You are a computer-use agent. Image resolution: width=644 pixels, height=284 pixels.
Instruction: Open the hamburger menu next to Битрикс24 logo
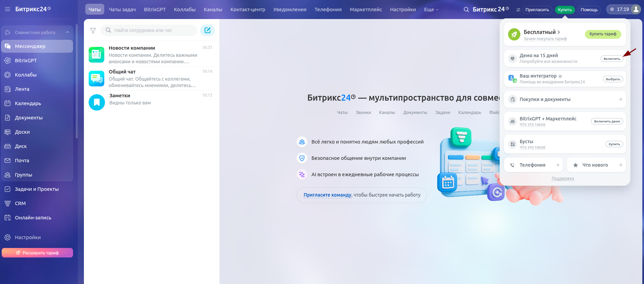click(x=7, y=9)
